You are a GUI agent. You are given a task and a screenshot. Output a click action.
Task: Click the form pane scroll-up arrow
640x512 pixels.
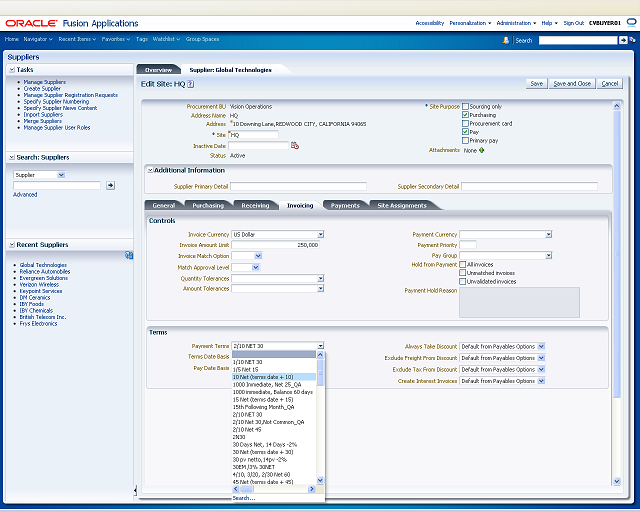point(617,106)
